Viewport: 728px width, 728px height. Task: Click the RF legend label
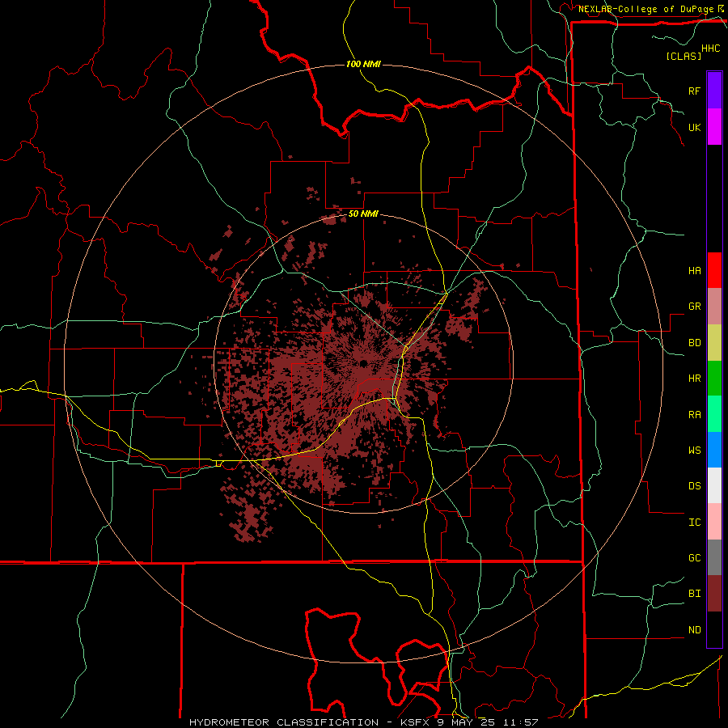694,91
